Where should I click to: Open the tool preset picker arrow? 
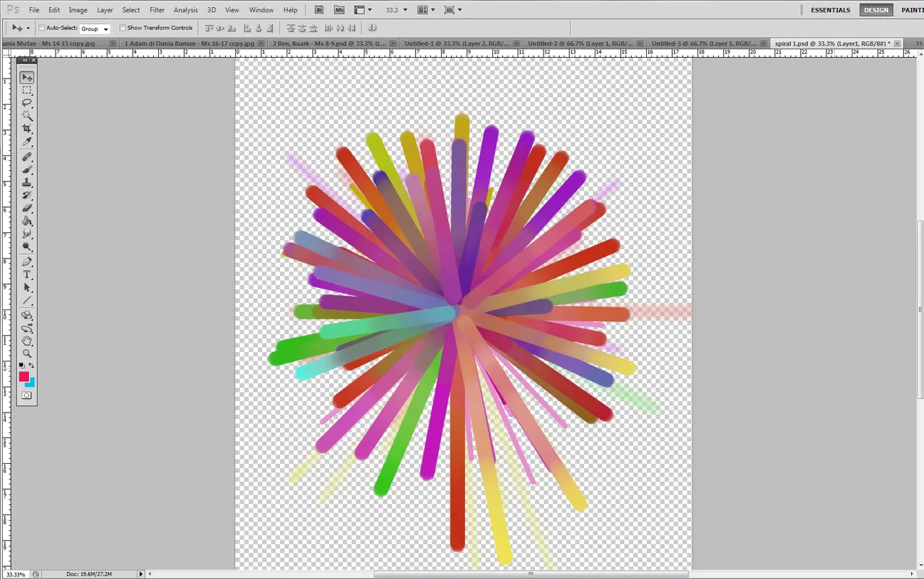(x=28, y=28)
